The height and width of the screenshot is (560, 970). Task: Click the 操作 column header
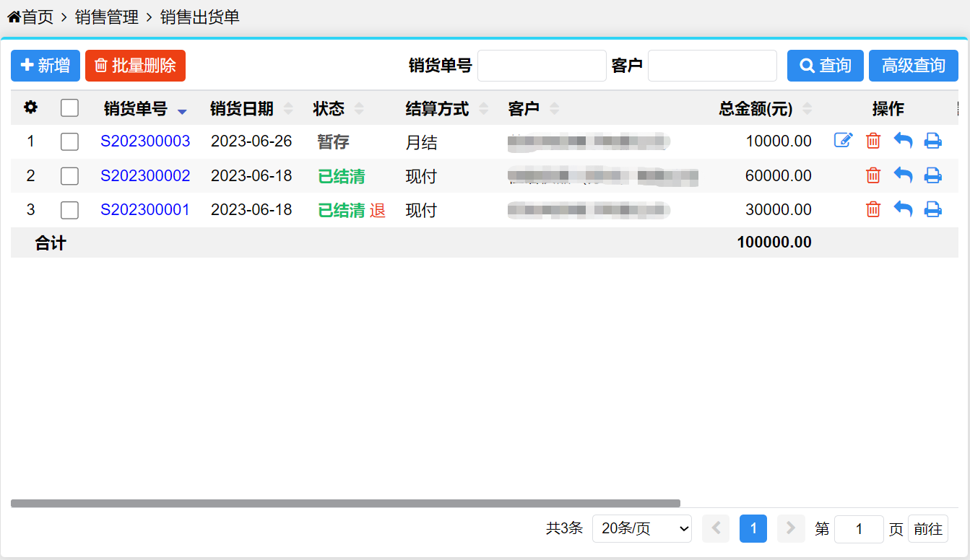pyautogui.click(x=888, y=109)
